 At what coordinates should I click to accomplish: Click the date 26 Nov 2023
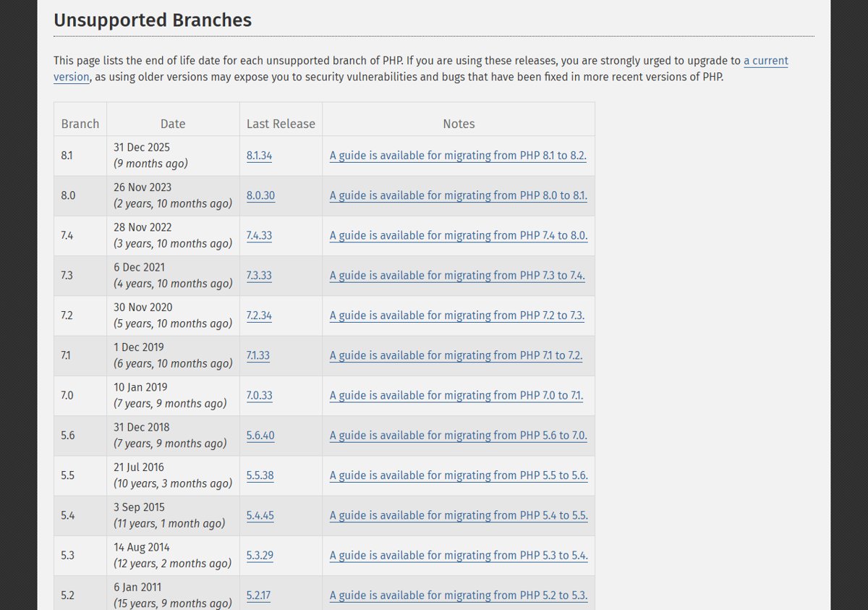(142, 187)
